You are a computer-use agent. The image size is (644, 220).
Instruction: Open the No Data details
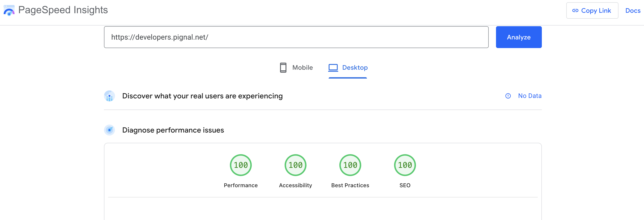pyautogui.click(x=530, y=96)
